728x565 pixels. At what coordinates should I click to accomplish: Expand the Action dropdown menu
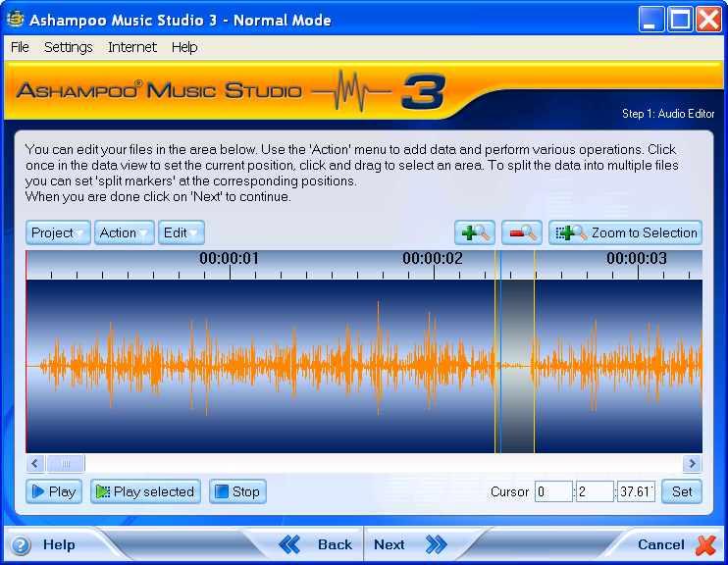124,232
